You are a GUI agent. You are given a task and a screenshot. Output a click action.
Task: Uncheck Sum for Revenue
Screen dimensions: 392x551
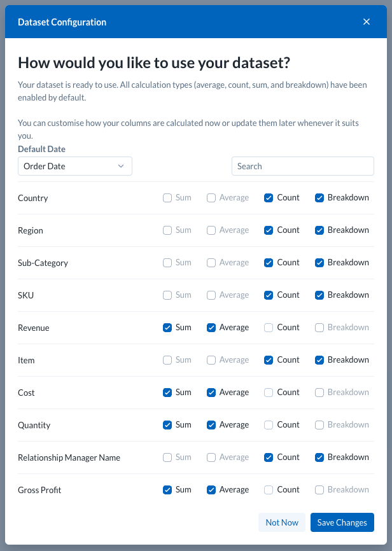point(167,327)
